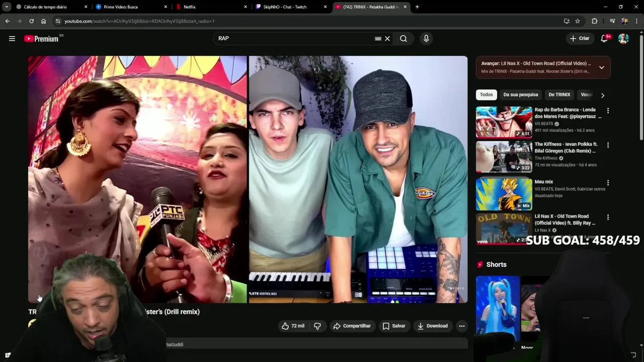
Task: Open The Kiffness channel link
Action: 546,158
